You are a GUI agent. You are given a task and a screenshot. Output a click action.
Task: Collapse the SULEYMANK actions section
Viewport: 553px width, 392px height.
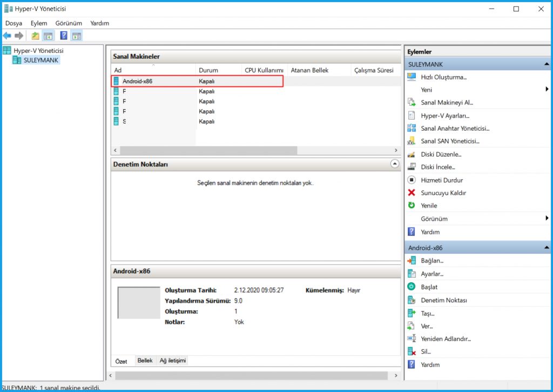pos(547,64)
